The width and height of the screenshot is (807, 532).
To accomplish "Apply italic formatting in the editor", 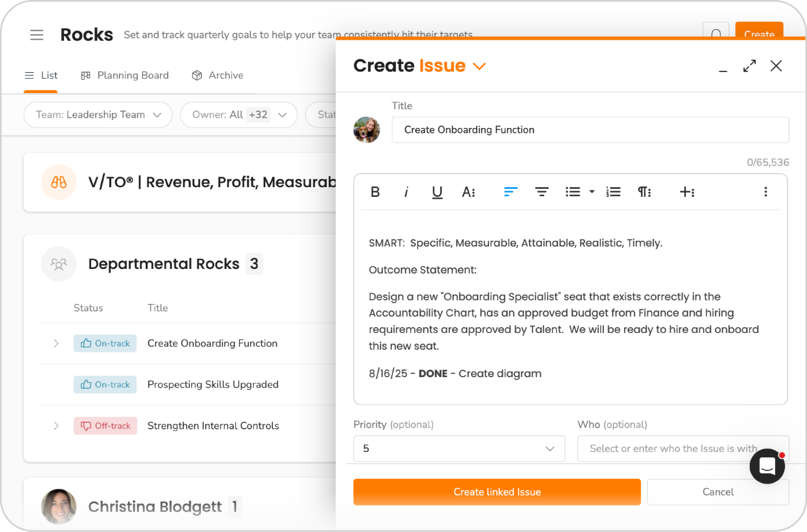I will [406, 192].
